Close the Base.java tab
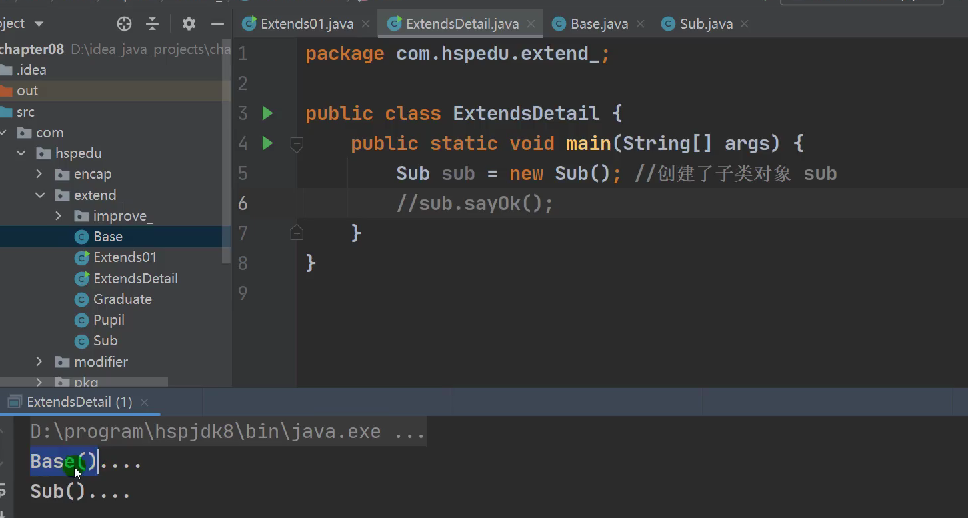The image size is (968, 518). coord(640,24)
